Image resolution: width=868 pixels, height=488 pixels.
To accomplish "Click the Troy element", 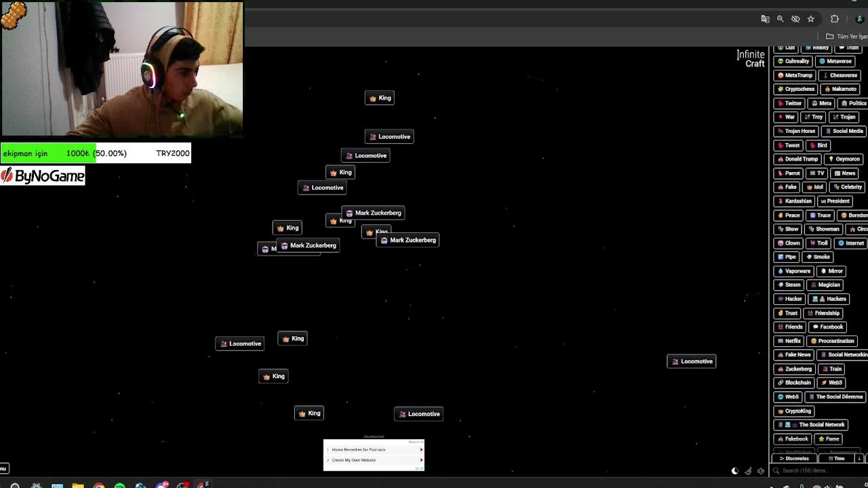I will coord(814,117).
